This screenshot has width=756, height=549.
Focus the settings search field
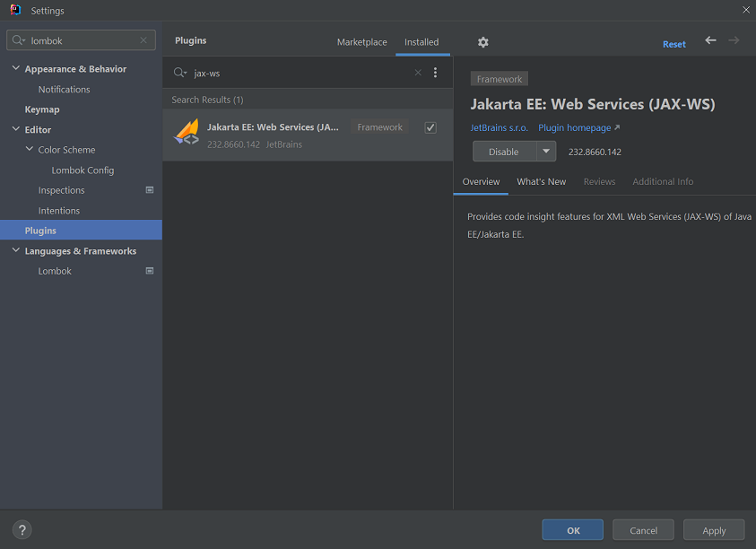(x=81, y=40)
